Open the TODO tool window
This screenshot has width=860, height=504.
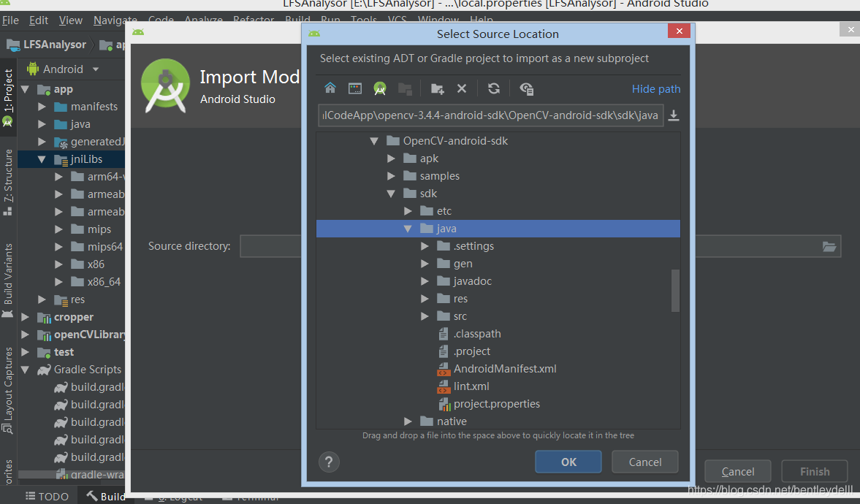(47, 496)
